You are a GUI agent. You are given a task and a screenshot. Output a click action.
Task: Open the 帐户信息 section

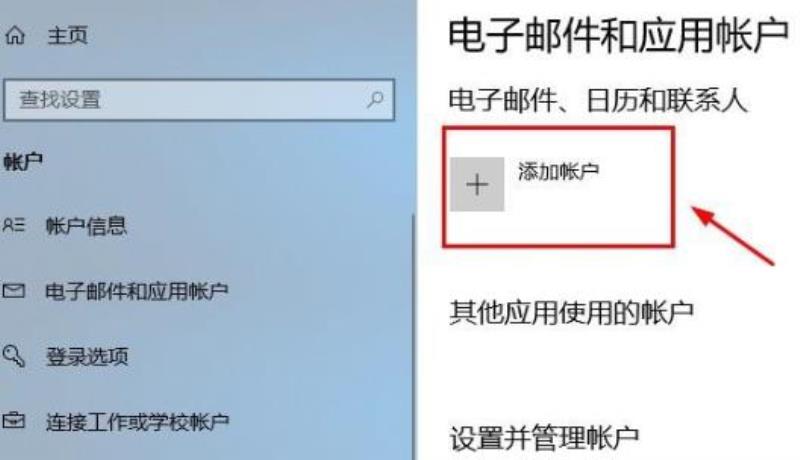point(86,226)
